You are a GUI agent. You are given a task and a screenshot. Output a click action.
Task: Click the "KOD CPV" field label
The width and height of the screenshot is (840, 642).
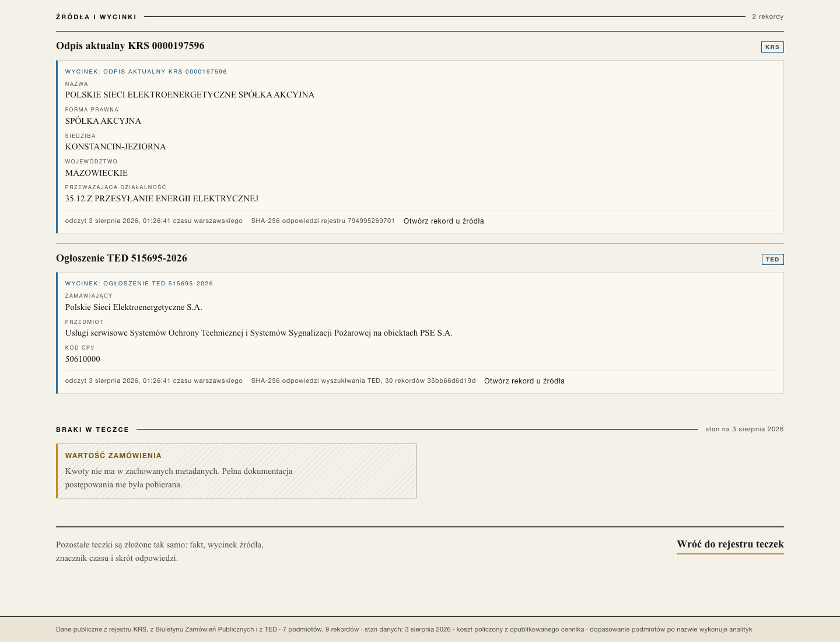[x=80, y=348]
